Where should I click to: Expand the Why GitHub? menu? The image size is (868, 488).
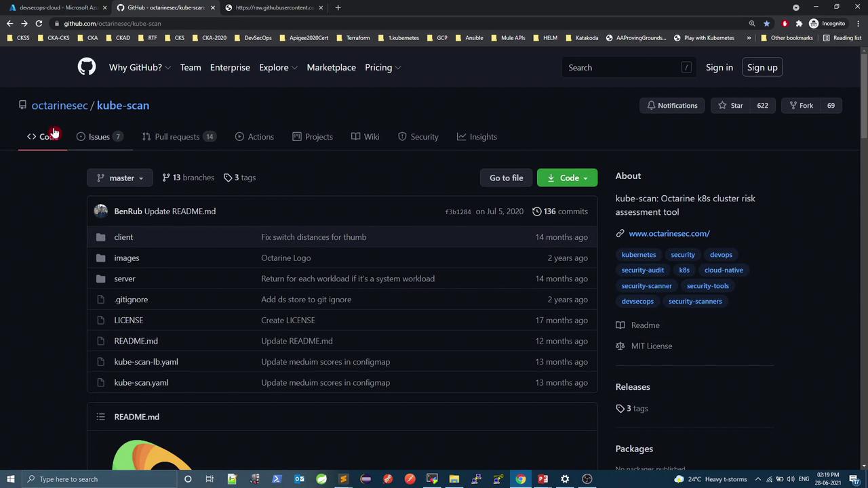(140, 68)
